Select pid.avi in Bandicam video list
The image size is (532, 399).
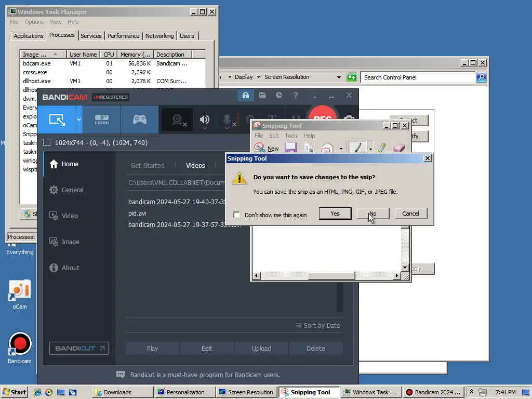pyautogui.click(x=137, y=214)
